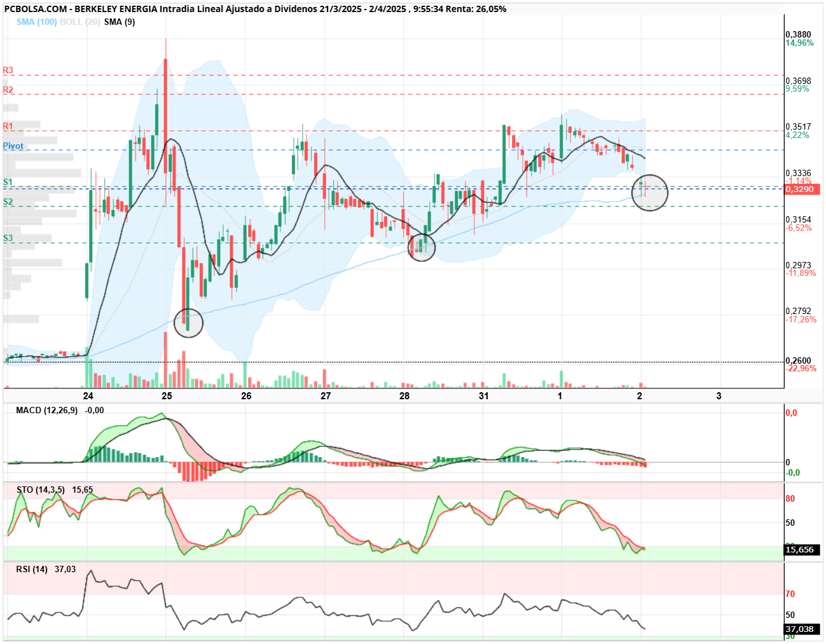
Task: Click the current price tag 0,3290
Action: coord(800,189)
